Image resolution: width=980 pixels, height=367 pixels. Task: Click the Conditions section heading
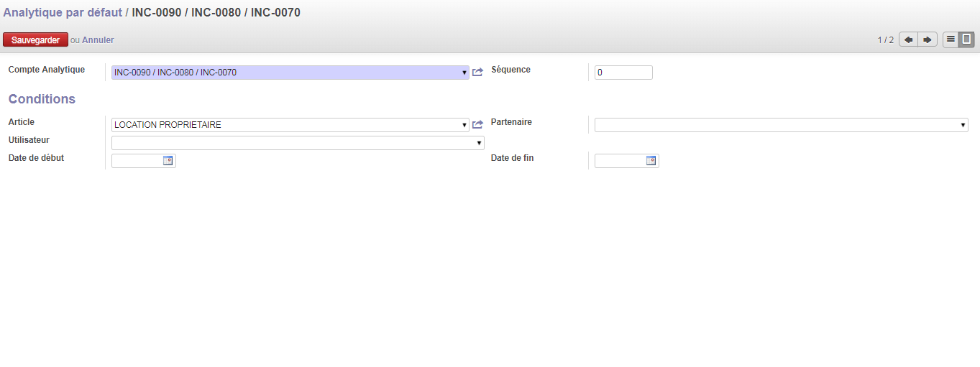(42, 99)
